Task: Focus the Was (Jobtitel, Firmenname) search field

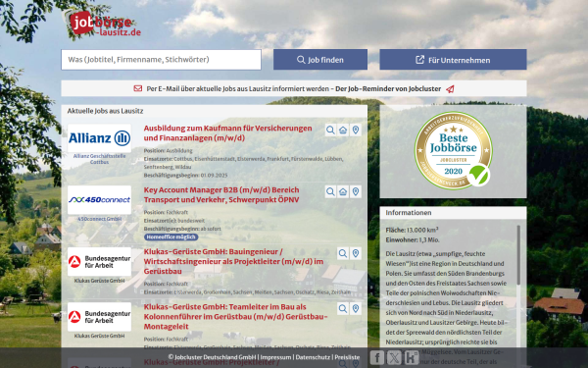Action: 162,59
